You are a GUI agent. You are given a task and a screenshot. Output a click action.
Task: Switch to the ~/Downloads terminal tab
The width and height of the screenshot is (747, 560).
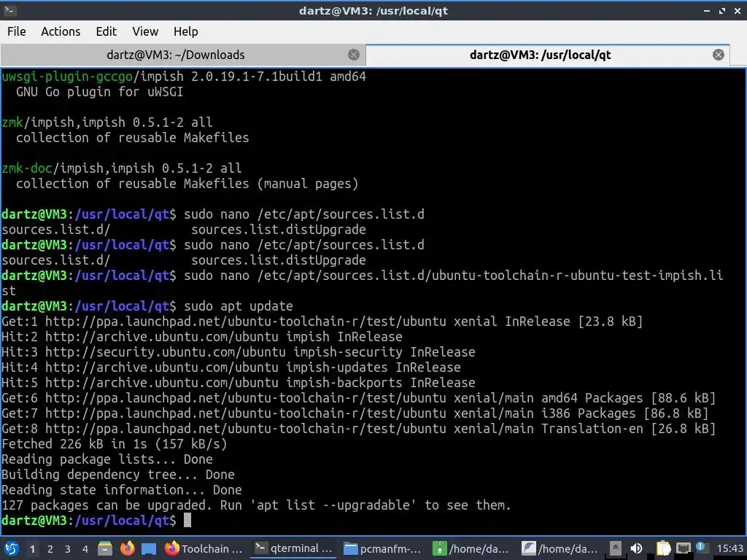(175, 55)
